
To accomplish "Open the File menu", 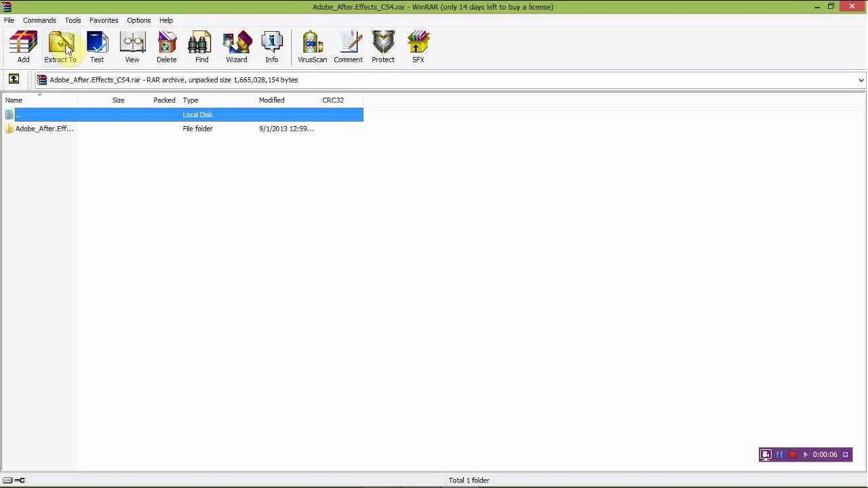I will point(9,20).
